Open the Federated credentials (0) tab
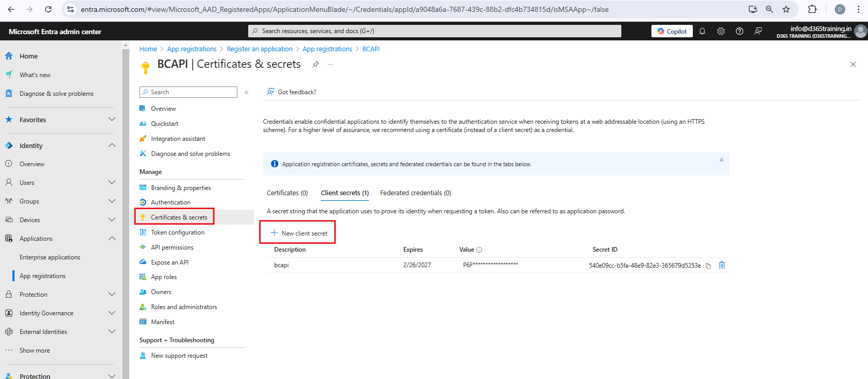The height and width of the screenshot is (379, 868). click(416, 193)
